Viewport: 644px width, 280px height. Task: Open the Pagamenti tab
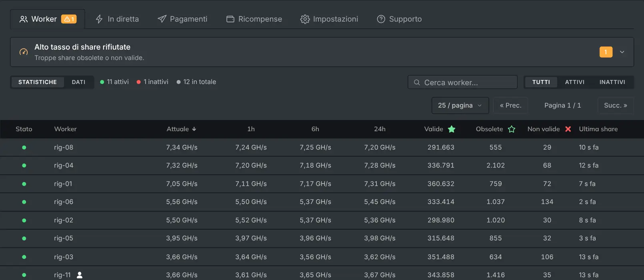point(182,19)
